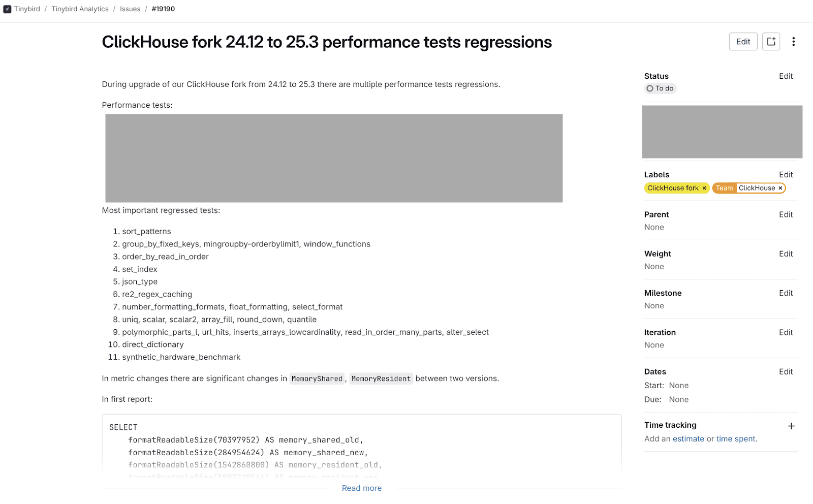Click the Edit button for the issue
The image size is (813, 504).
[743, 42]
